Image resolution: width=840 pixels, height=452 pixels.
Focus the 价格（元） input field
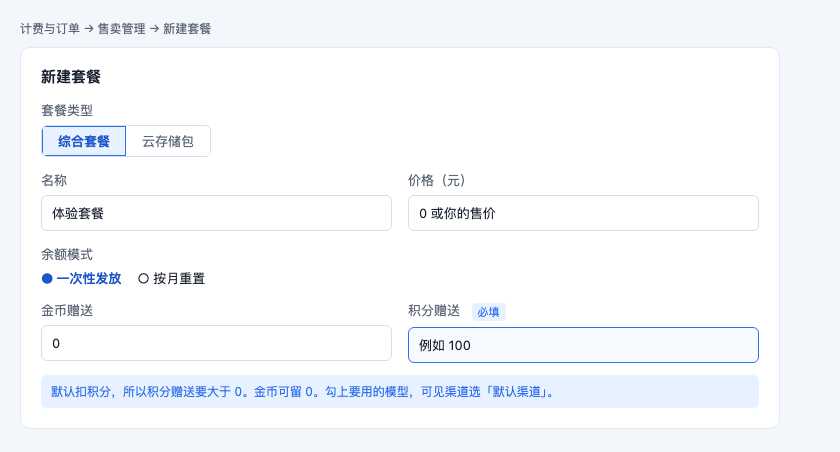coord(583,213)
